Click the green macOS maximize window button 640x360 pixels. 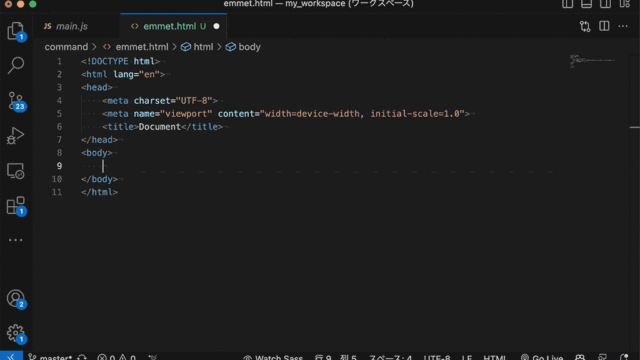[33, 4]
